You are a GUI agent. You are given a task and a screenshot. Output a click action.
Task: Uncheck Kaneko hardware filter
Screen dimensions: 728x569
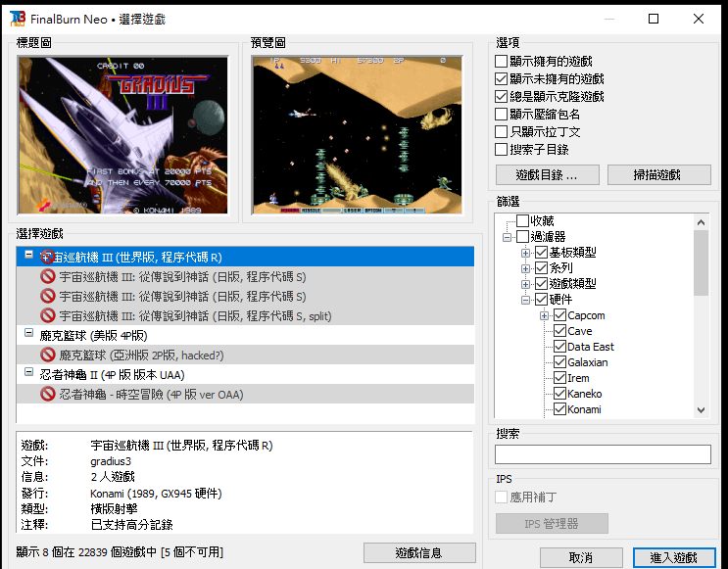pyautogui.click(x=559, y=394)
